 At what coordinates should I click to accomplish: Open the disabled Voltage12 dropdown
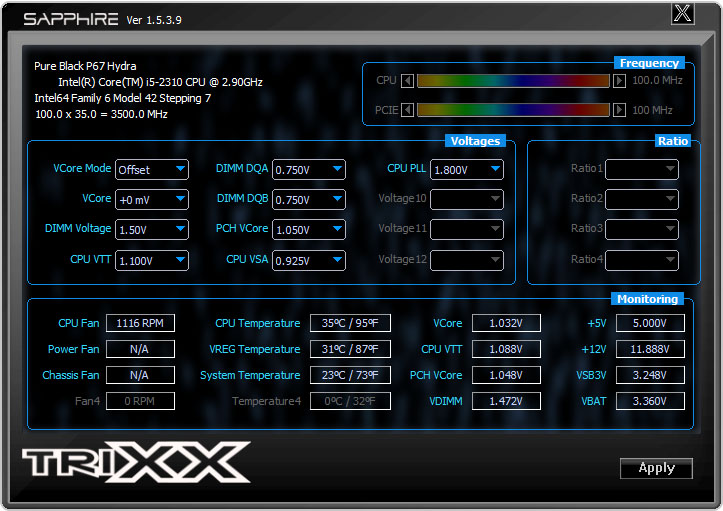(x=467, y=260)
